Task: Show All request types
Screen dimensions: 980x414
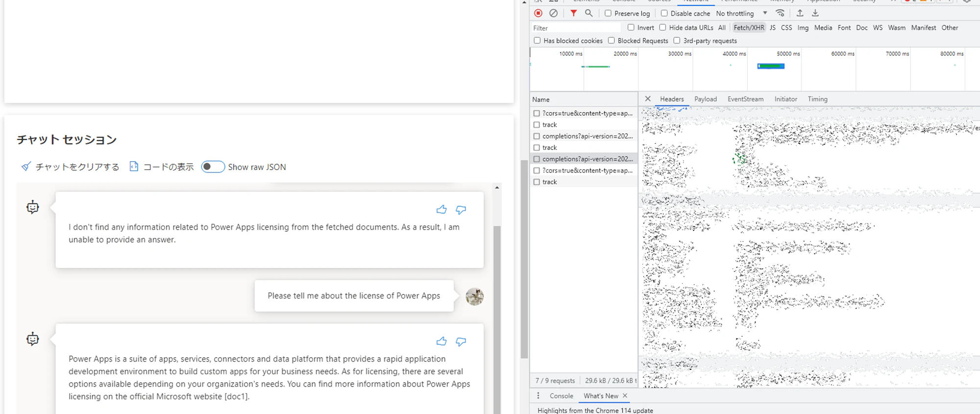Action: pos(722,27)
